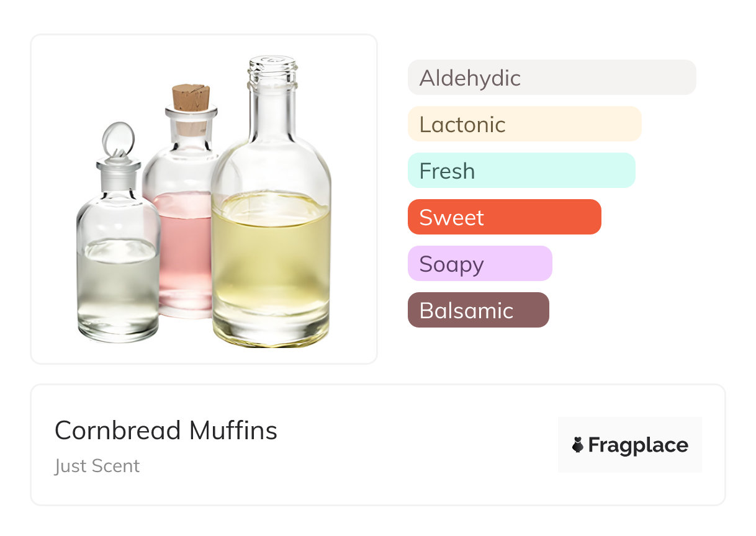Click the Fragplace wordmark text
The image size is (756, 536).
(x=637, y=445)
